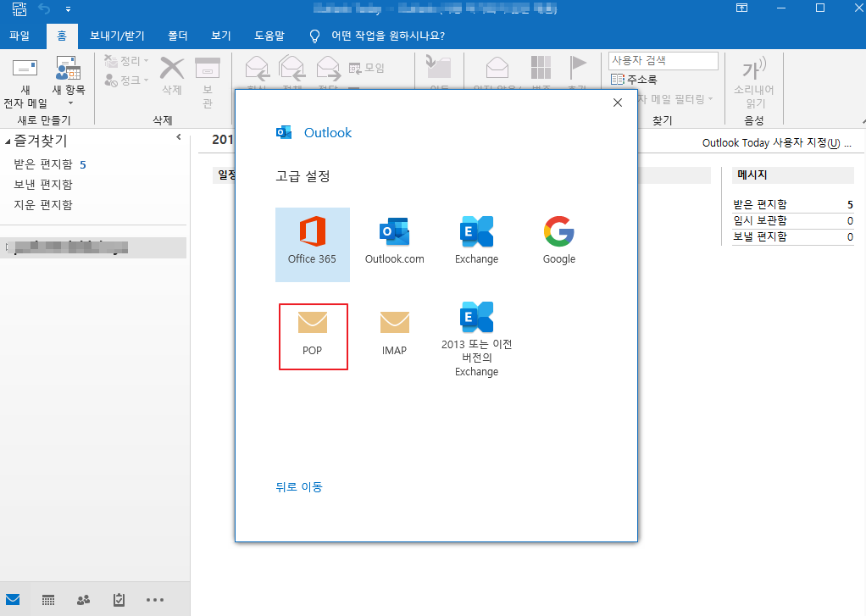Image resolution: width=866 pixels, height=616 pixels.
Task: Click the reply envelope icon
Action: (x=257, y=69)
